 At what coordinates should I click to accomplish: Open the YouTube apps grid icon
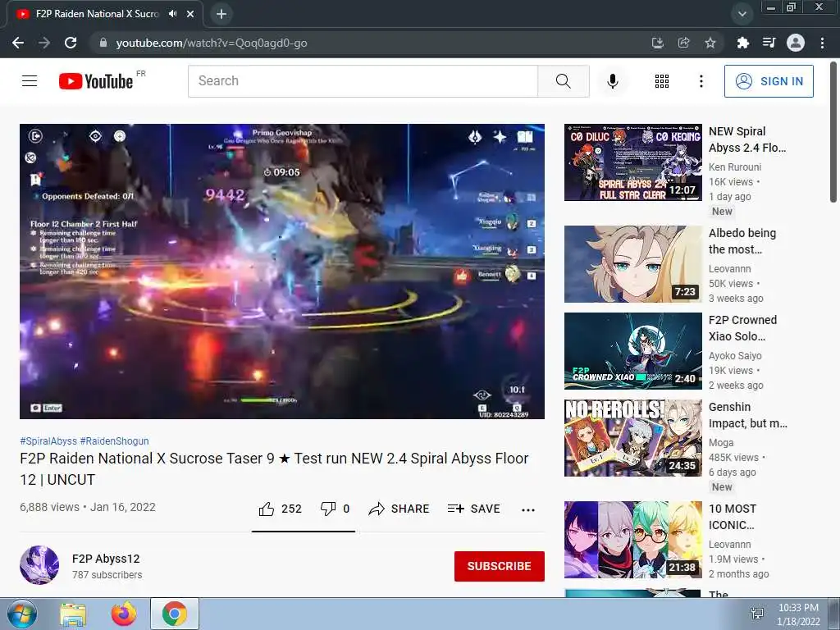(662, 81)
